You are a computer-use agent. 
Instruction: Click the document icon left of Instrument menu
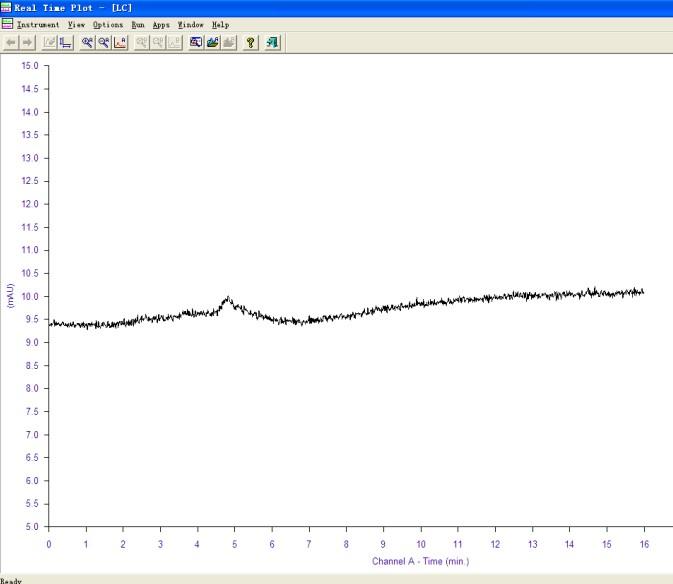7,24
